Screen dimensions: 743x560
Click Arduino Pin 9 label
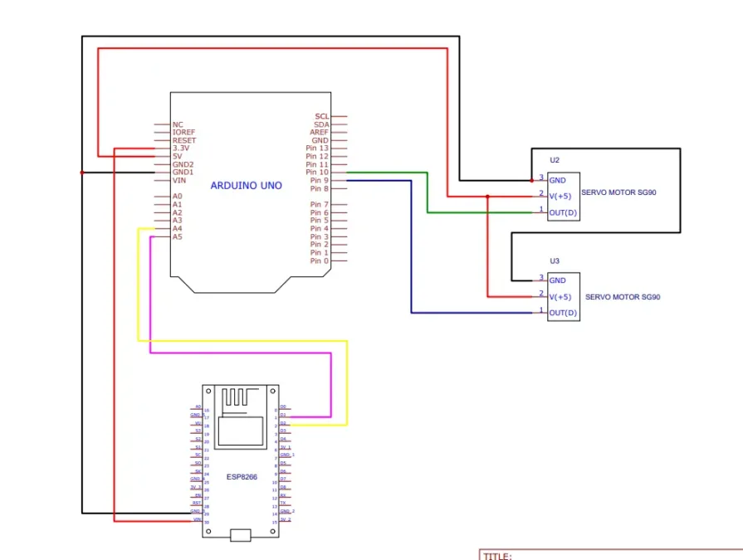click(320, 180)
